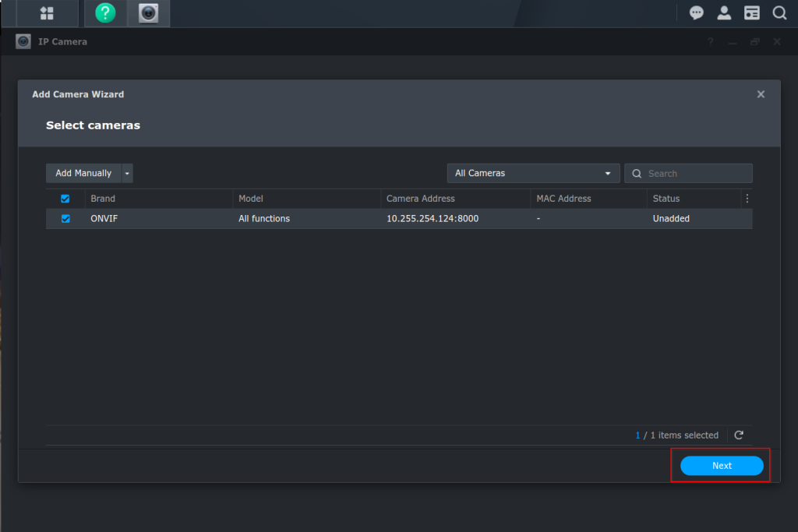Click the top-right search magnifier icon
The width and height of the screenshot is (798, 532).
[x=779, y=12]
